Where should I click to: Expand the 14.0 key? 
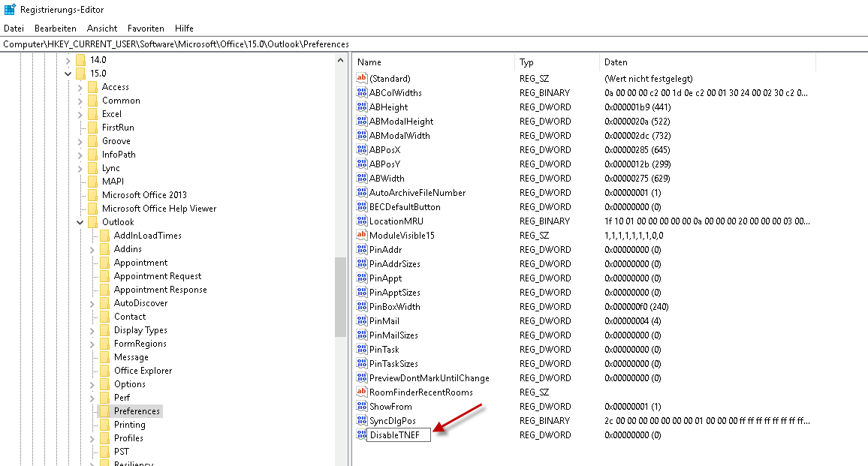pyautogui.click(x=68, y=60)
